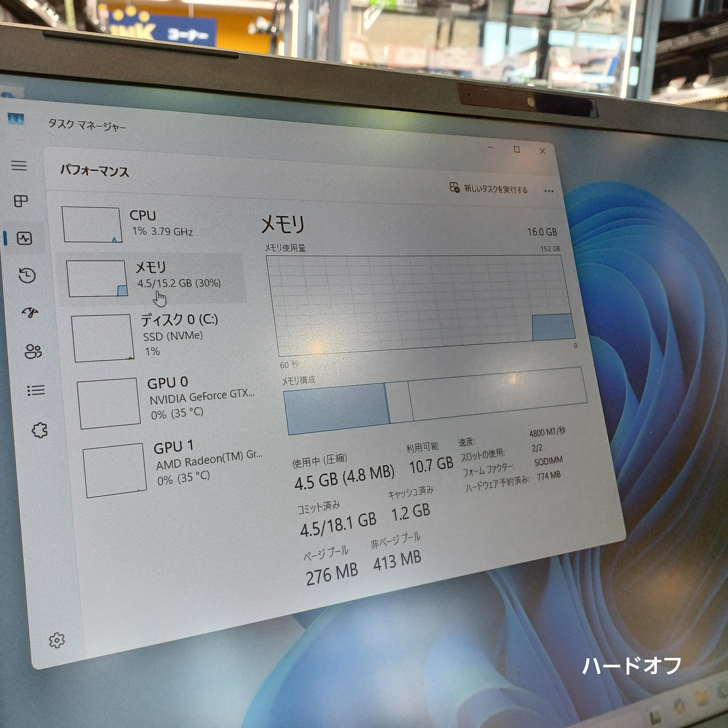Click the paged pool value 276 MB
This screenshot has height=728, width=728.
point(332,573)
